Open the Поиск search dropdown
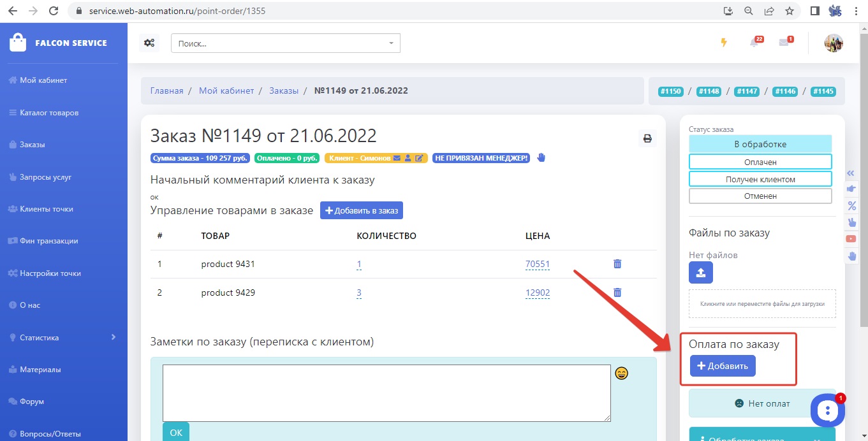Screen dimensions: 868x441 285,43
